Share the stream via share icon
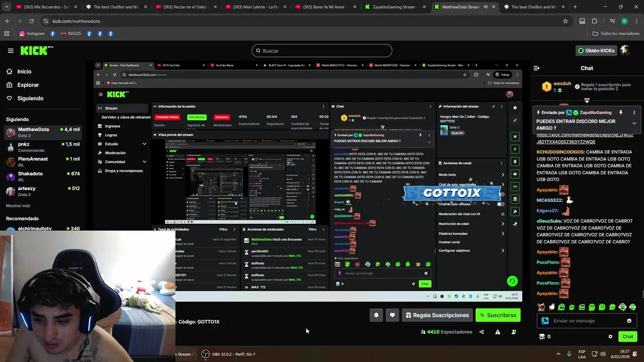The image size is (644, 362). click(x=481, y=332)
